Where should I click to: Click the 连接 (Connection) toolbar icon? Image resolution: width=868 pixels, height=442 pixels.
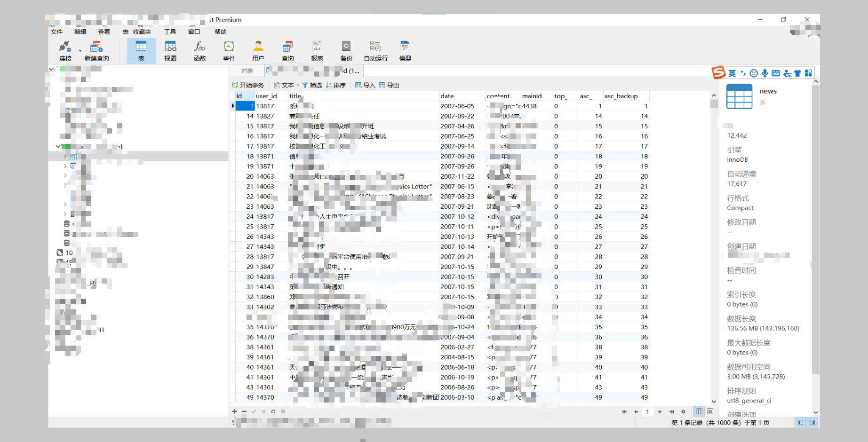point(65,51)
